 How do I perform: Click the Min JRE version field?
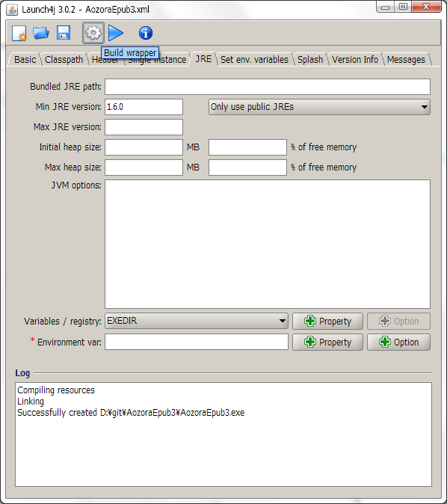coord(144,107)
